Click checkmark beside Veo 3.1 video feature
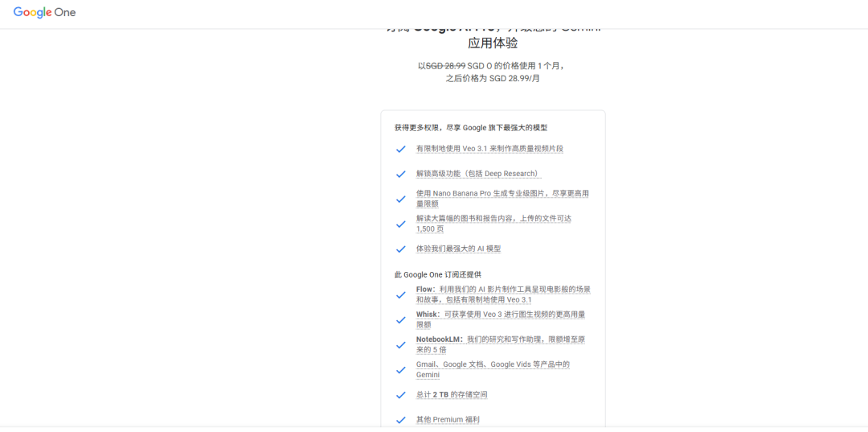 401,149
